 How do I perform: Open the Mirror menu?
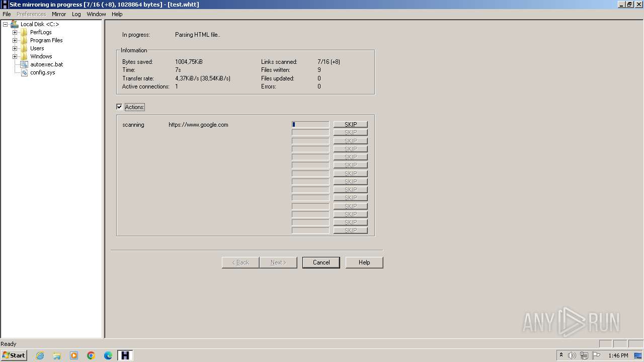coord(59,14)
